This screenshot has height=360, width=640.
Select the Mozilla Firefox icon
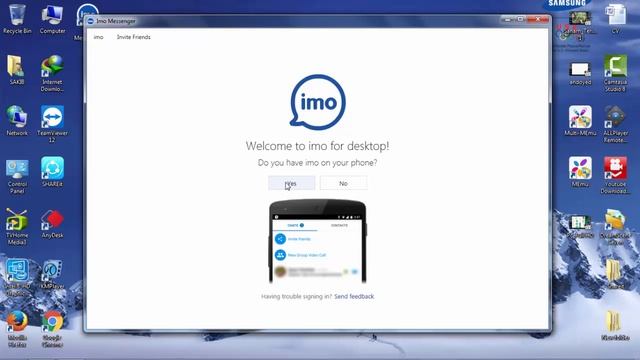pyautogui.click(x=17, y=329)
